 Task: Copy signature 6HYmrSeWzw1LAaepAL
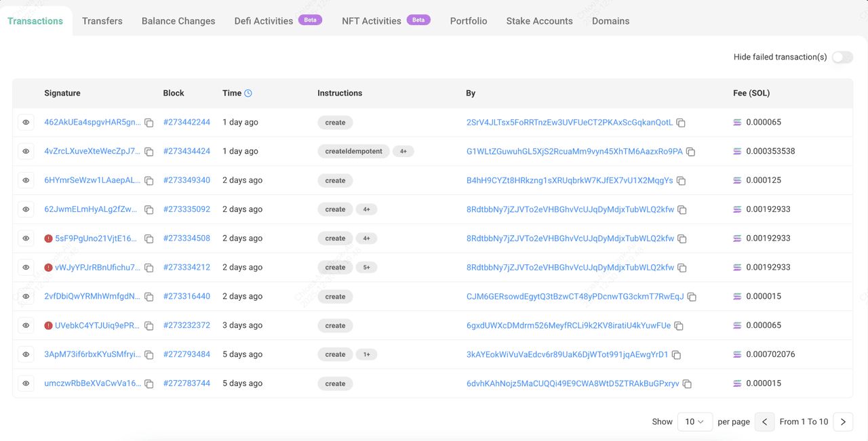(x=149, y=181)
